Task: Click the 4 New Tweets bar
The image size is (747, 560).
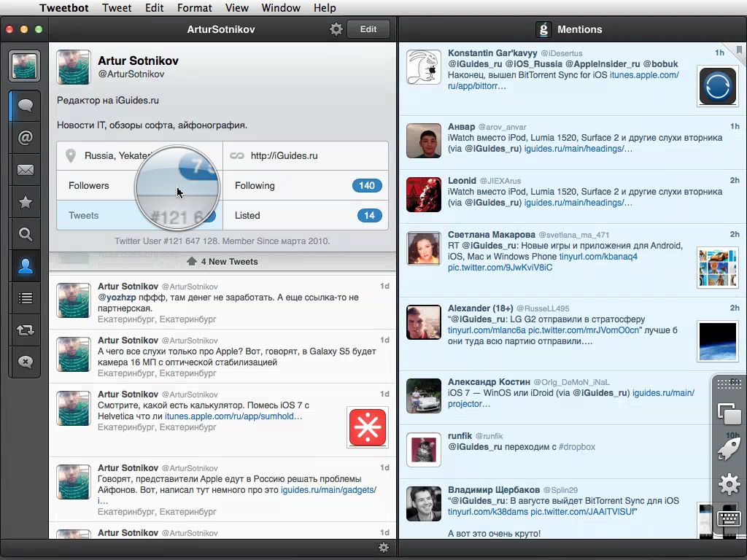Action: [x=222, y=262]
